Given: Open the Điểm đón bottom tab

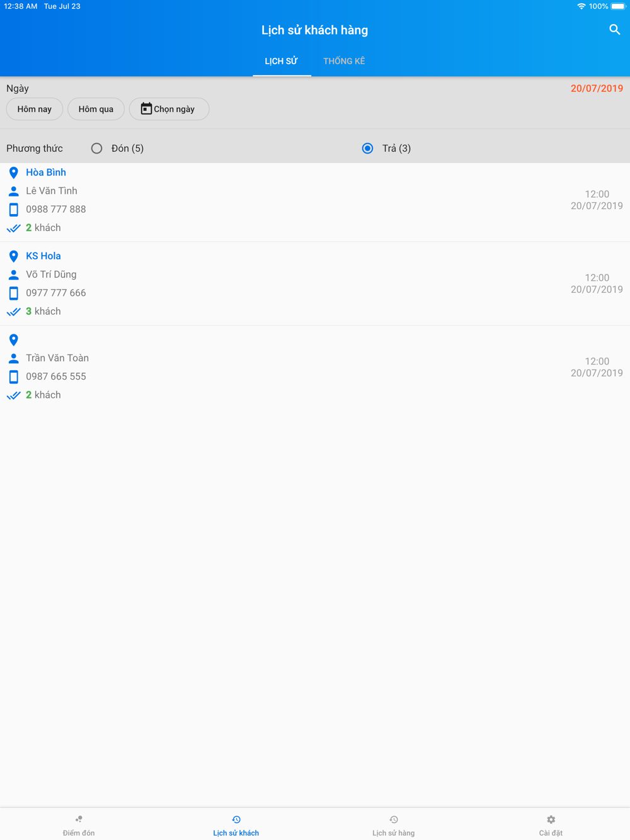Looking at the screenshot, I should [79, 825].
